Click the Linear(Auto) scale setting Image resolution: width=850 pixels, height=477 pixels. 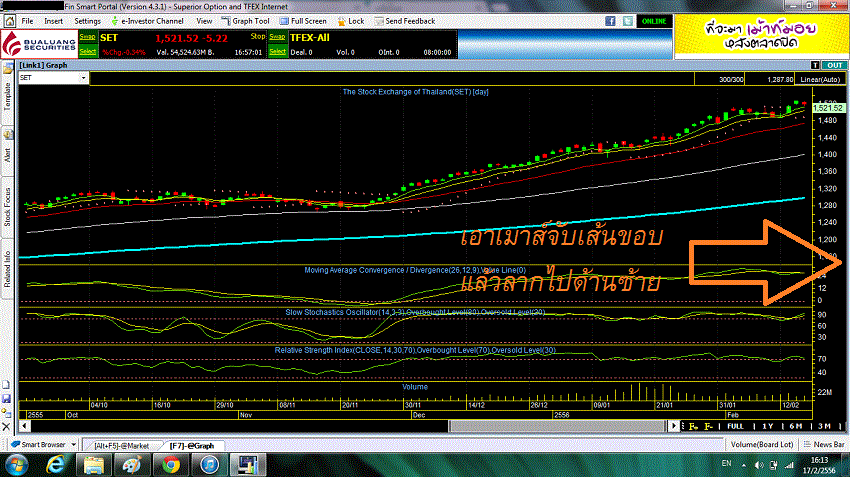tap(820, 79)
